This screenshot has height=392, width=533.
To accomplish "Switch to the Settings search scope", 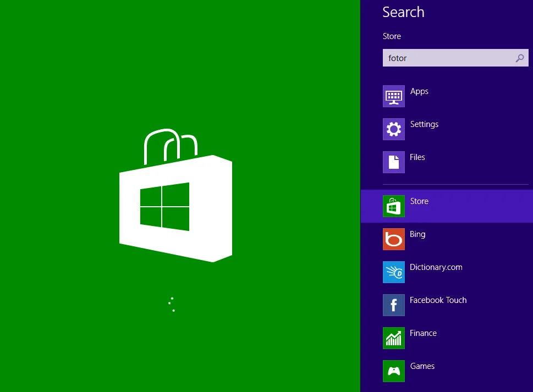I will click(x=424, y=124).
